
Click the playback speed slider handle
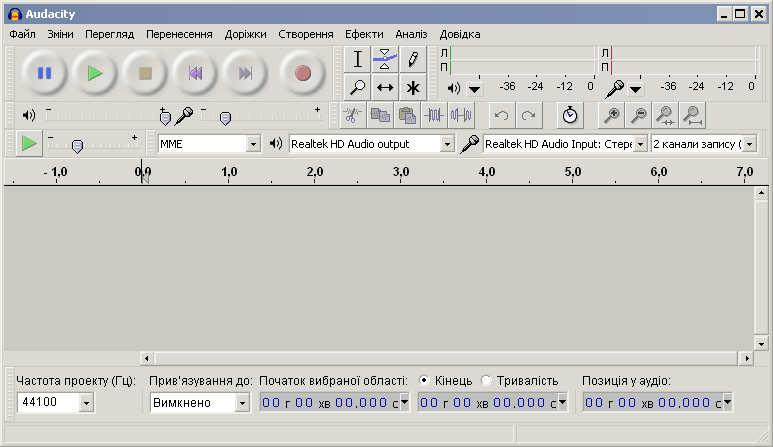click(x=77, y=146)
